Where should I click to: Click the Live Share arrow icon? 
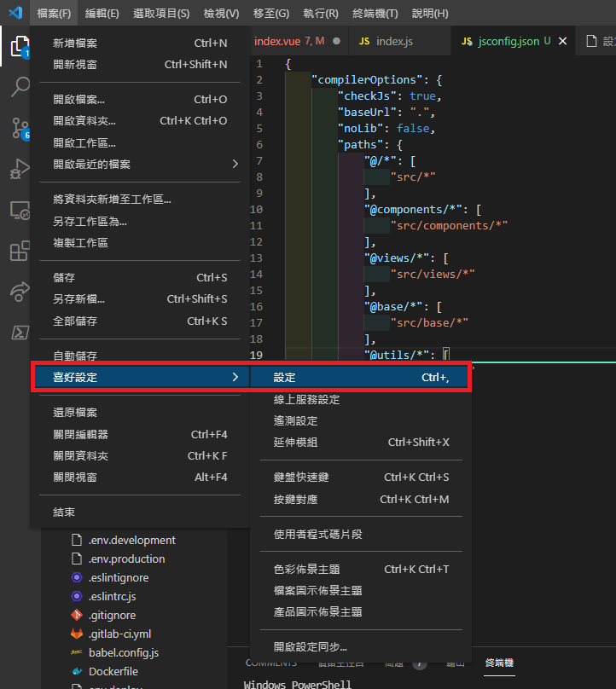19,292
